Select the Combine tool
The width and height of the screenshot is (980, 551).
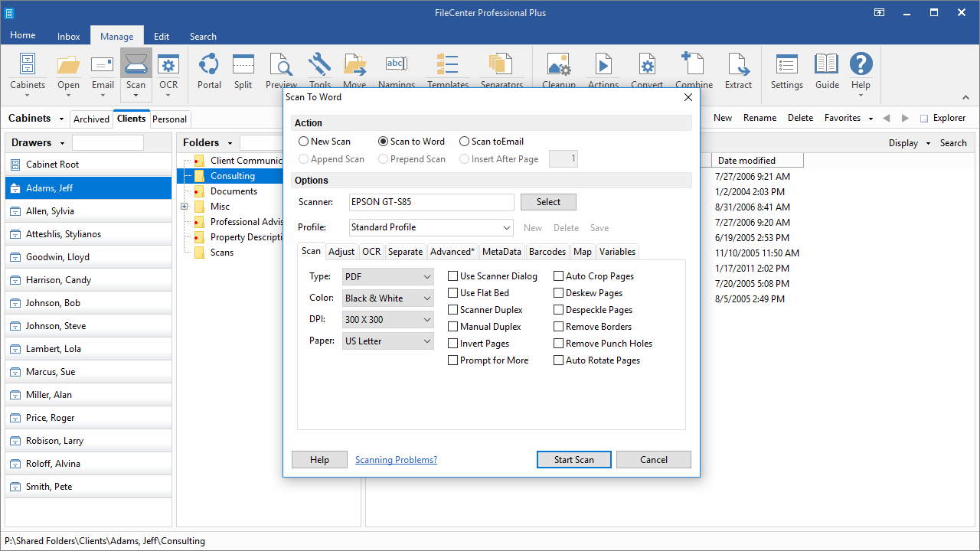click(x=694, y=71)
